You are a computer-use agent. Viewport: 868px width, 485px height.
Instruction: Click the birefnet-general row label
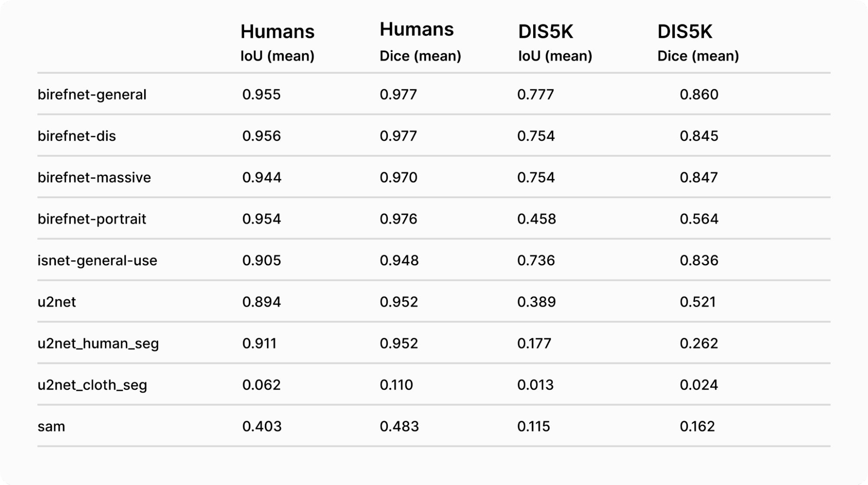92,94
